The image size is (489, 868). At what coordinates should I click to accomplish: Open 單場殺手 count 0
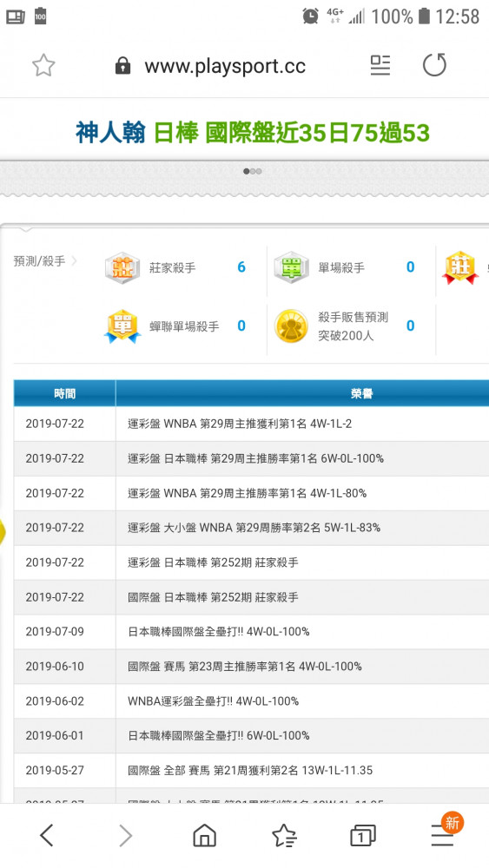[410, 266]
